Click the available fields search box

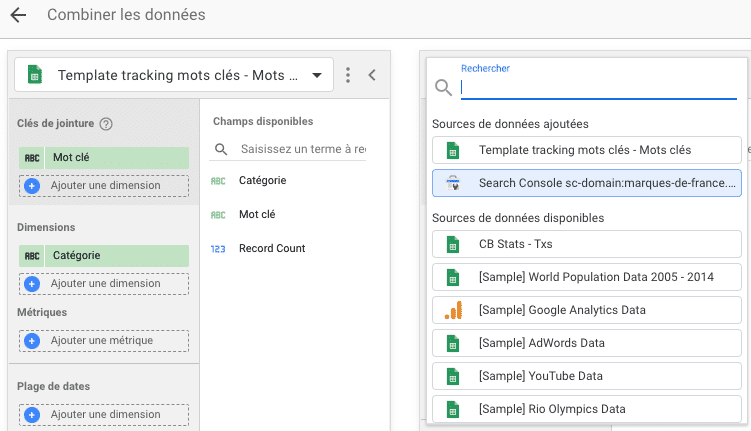coord(300,149)
